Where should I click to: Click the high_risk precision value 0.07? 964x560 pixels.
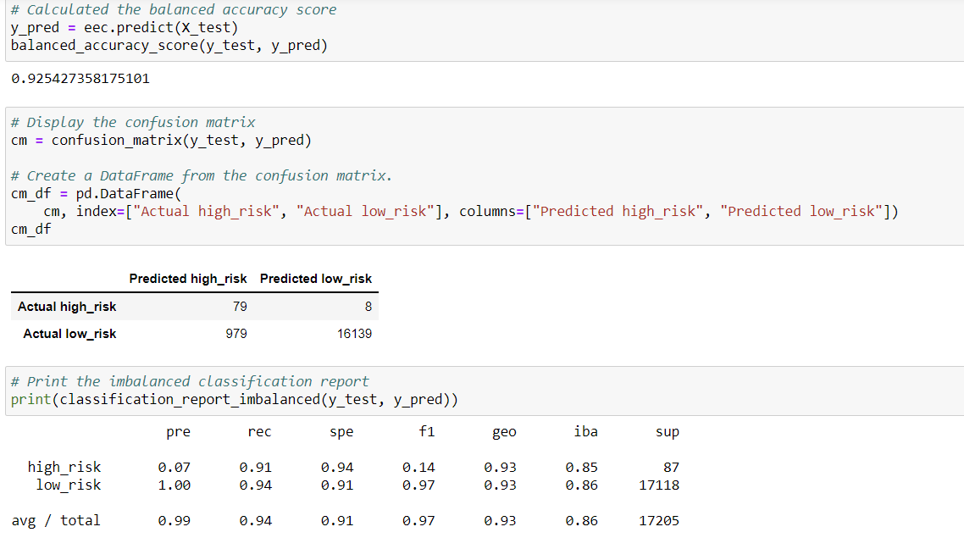pos(174,468)
